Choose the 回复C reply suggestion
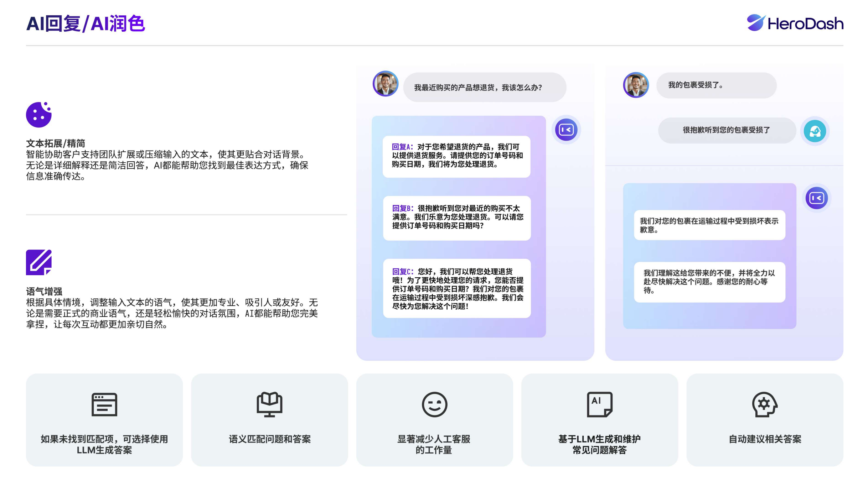 coord(457,288)
